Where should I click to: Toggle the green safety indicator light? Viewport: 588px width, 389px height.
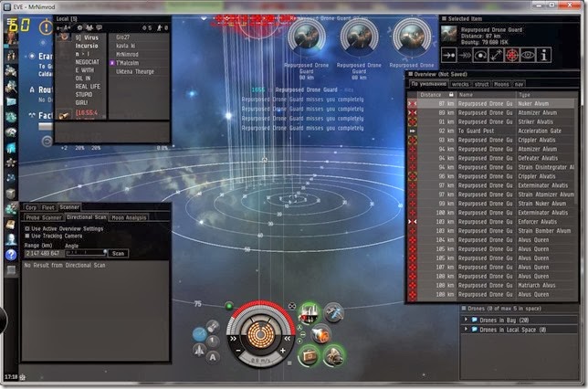(x=228, y=306)
